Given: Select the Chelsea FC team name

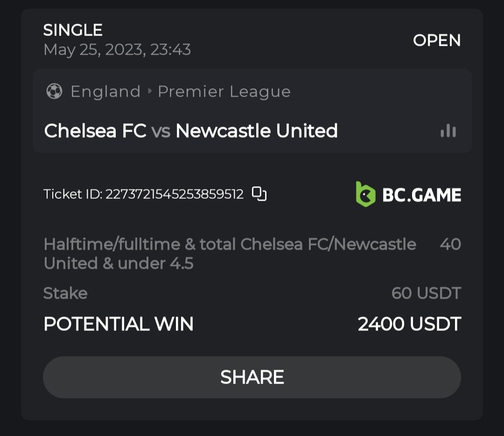Looking at the screenshot, I should 95,131.
